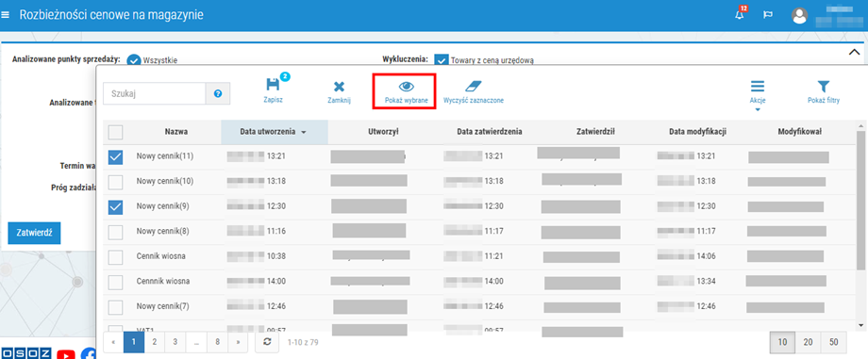Uncheck the Nowy cennik(11) checkbox
The height and width of the screenshot is (359, 868).
[116, 157]
